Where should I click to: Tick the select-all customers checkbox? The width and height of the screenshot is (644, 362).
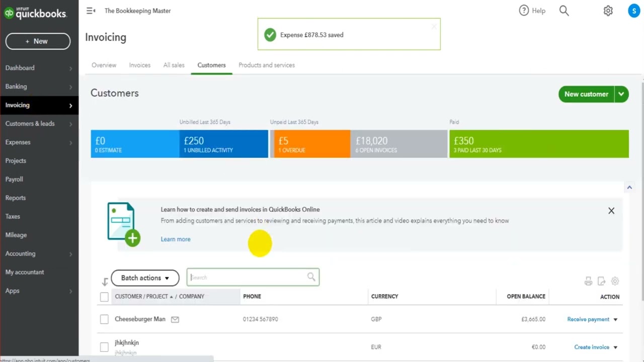pyautogui.click(x=104, y=297)
